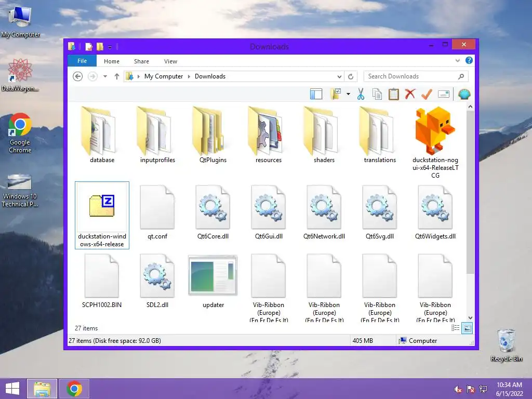The height and width of the screenshot is (399, 532).
Task: Expand the root location path arrow
Action: pyautogui.click(x=138, y=76)
